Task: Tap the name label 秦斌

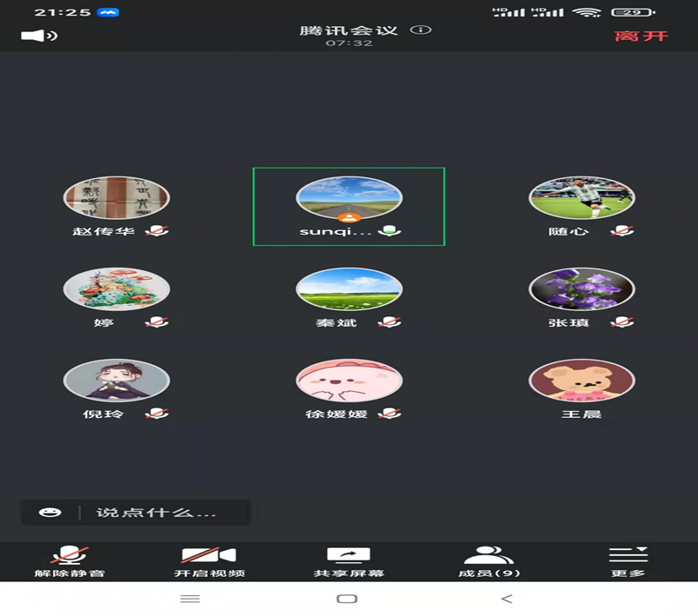Action: (336, 322)
